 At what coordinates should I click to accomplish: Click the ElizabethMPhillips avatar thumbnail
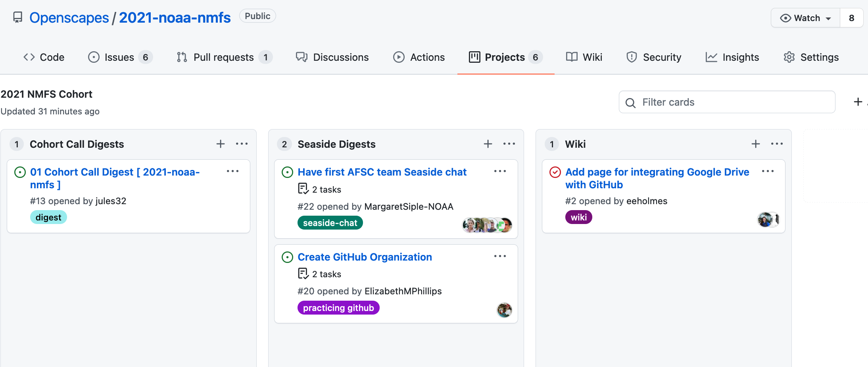504,310
